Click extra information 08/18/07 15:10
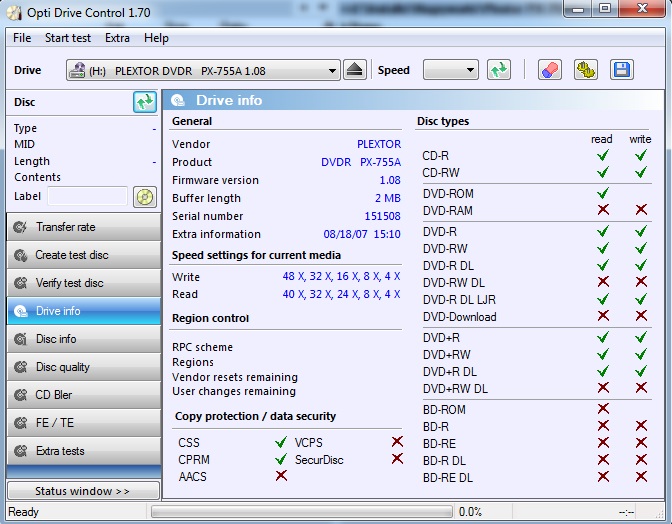672x524 pixels. click(362, 234)
